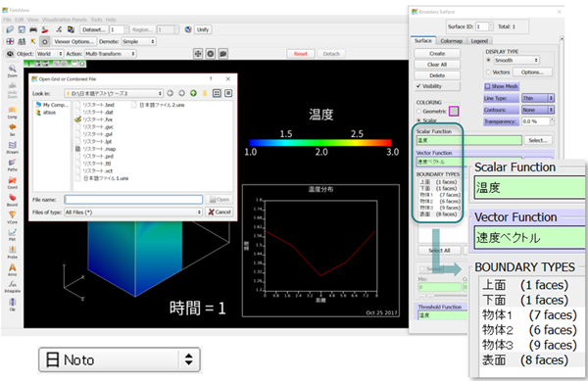Viewport: 588px width, 381px height.
Task: Go to parent folder with green arrow
Action: (193, 93)
